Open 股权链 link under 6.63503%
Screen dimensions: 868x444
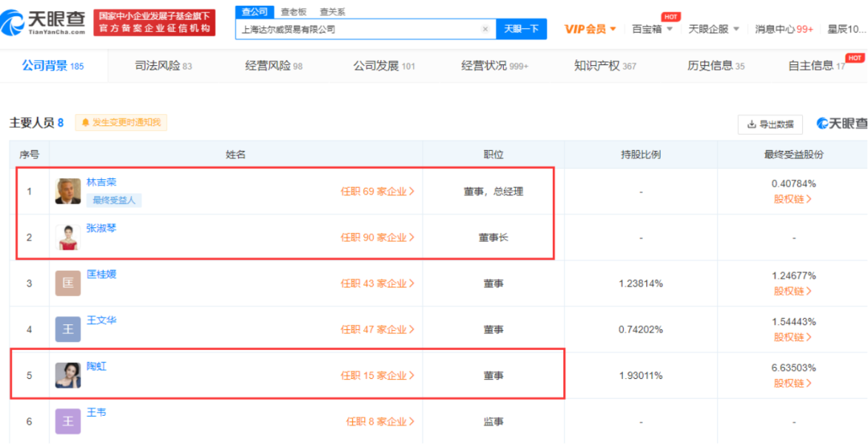792,383
